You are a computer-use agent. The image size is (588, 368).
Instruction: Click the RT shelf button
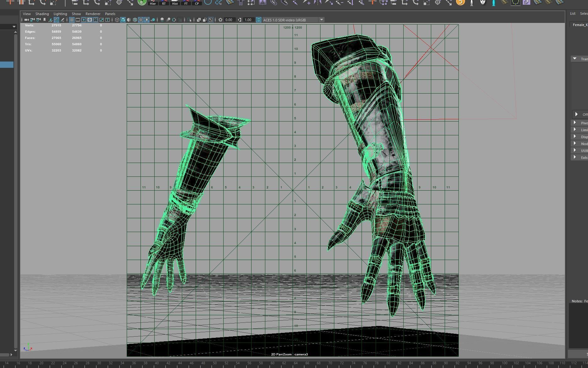pyautogui.click(x=164, y=3)
